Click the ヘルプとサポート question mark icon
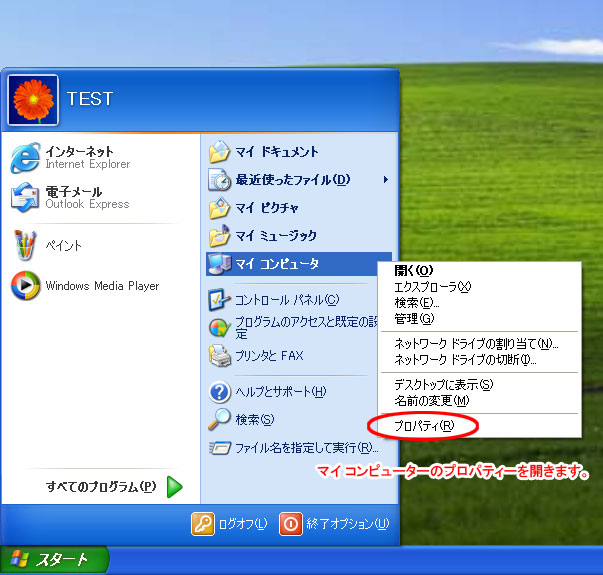This screenshot has height=575, width=603. (x=220, y=392)
